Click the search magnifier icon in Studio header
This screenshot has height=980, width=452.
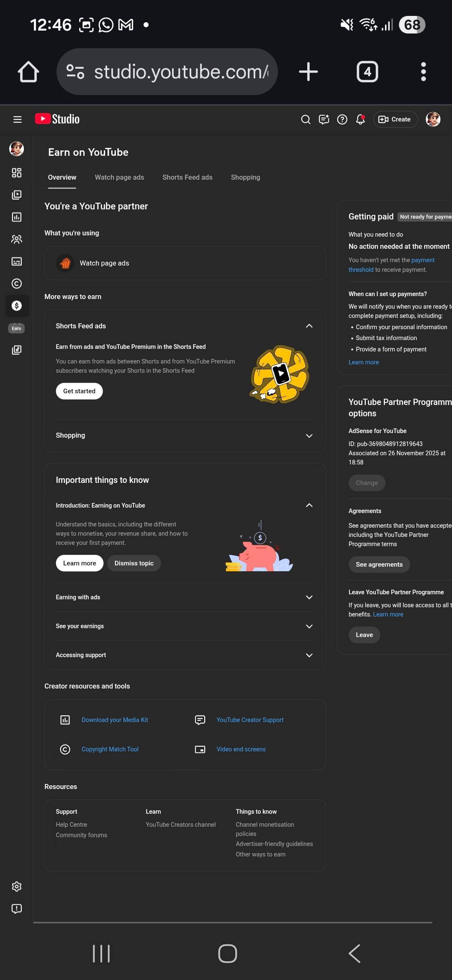pyautogui.click(x=306, y=119)
